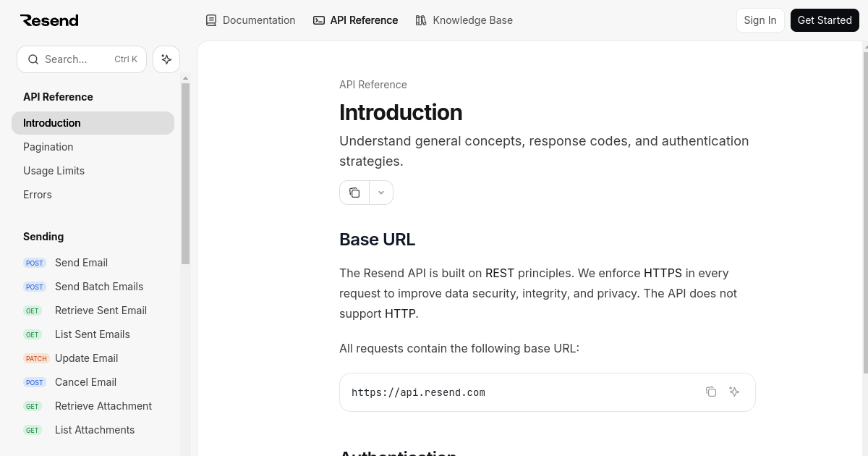Click the API Reference terminal icon

tap(319, 20)
